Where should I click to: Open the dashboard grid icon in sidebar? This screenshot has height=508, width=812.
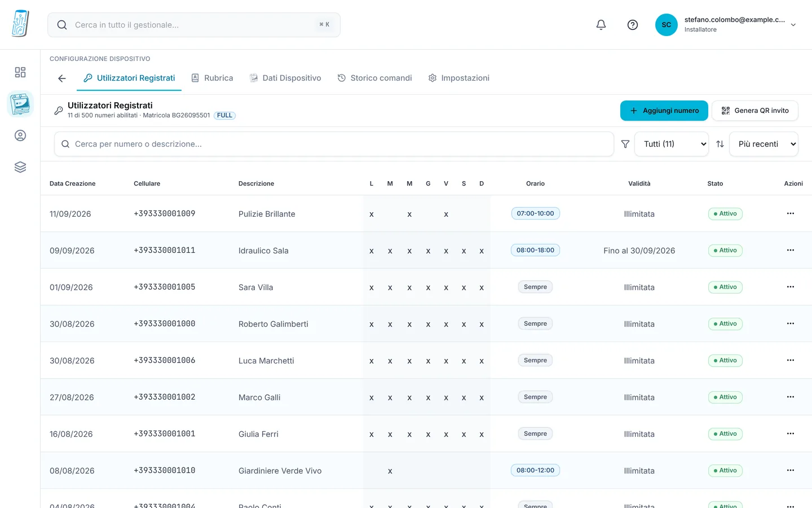pyautogui.click(x=20, y=72)
